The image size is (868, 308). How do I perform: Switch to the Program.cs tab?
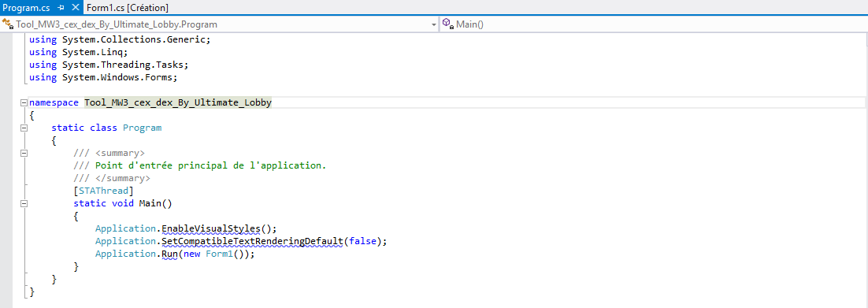click(27, 8)
